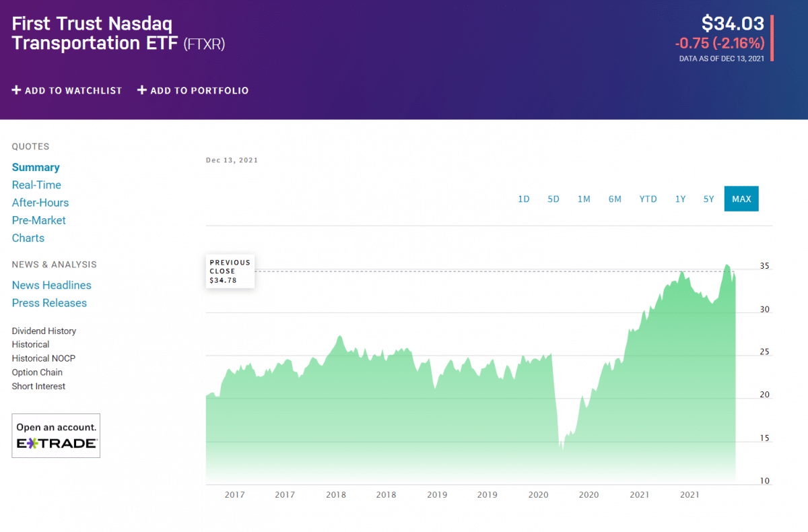Open the Historical data link
The height and width of the screenshot is (532, 808).
(x=30, y=344)
